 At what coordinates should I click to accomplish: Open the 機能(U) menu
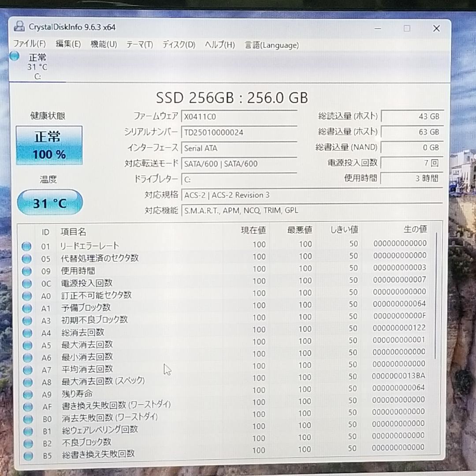[104, 45]
